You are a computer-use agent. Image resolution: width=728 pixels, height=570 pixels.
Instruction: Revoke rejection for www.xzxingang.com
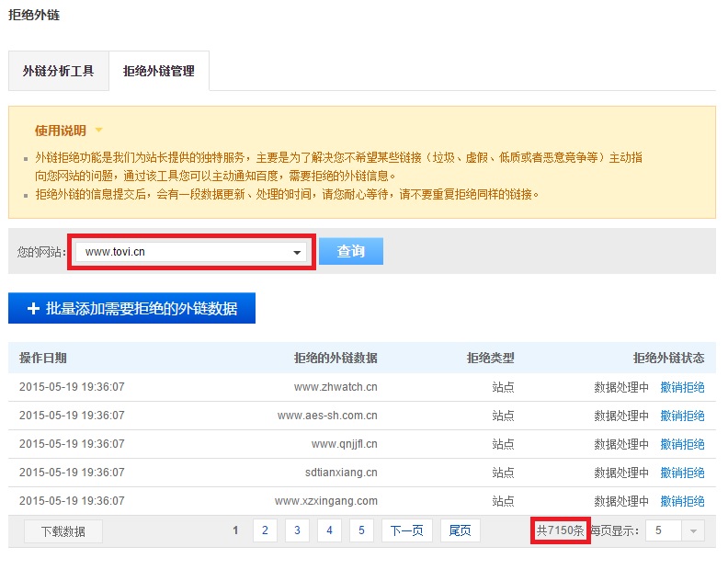pos(682,501)
